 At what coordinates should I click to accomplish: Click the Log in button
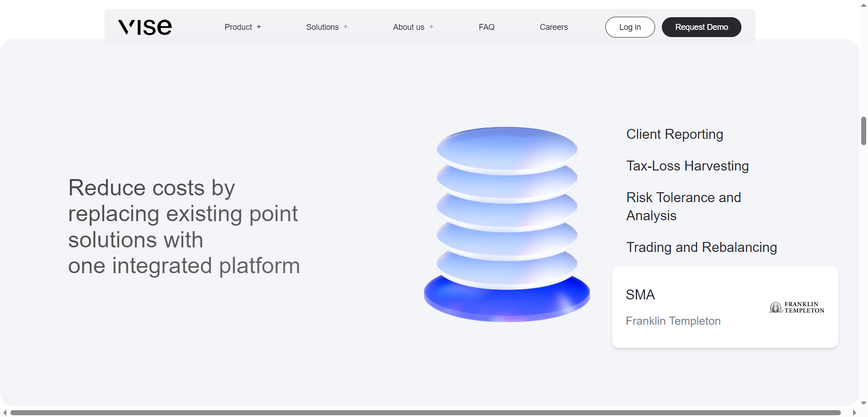630,27
